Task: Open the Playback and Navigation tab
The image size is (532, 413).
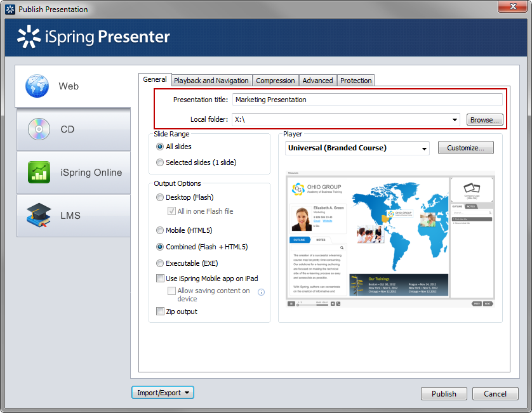Action: pos(211,81)
